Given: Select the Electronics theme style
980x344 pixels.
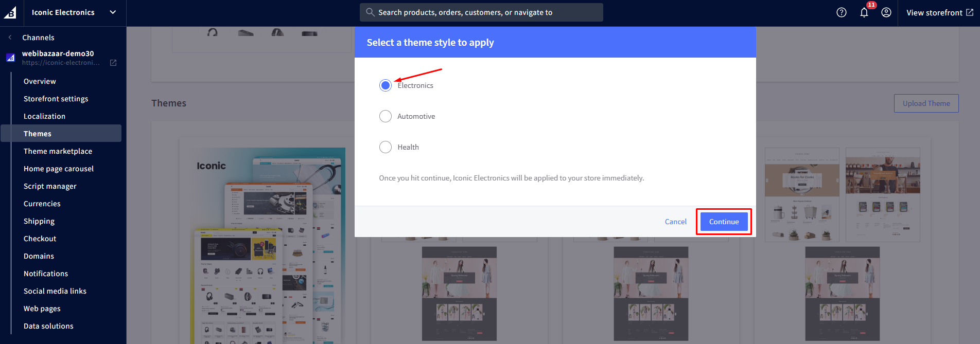Looking at the screenshot, I should pyautogui.click(x=386, y=85).
